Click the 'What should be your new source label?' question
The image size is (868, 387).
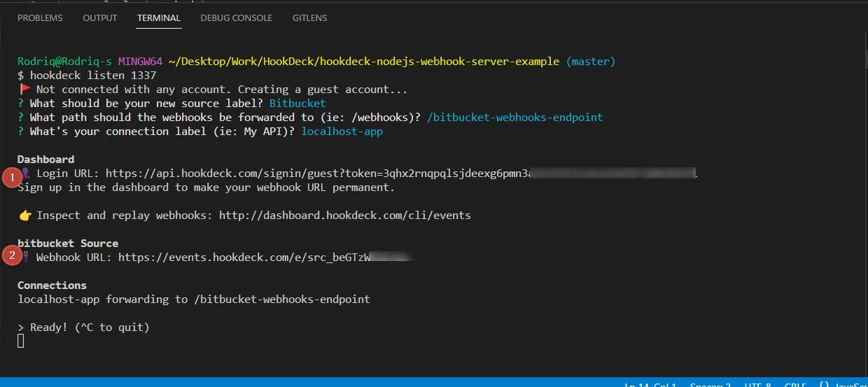146,104
